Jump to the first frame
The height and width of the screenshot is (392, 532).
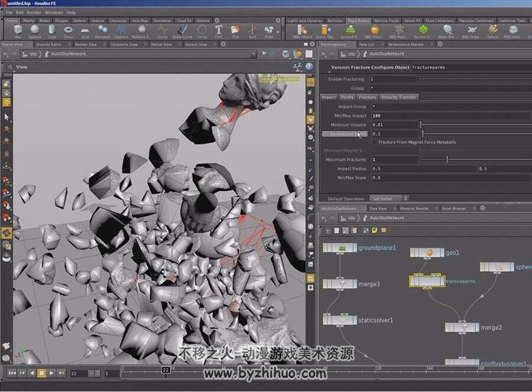pyautogui.click(x=12, y=373)
